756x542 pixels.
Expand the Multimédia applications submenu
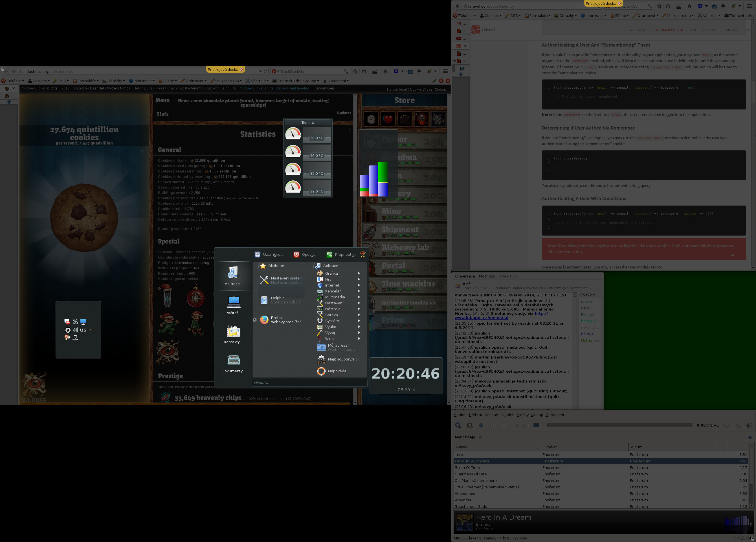click(x=339, y=297)
